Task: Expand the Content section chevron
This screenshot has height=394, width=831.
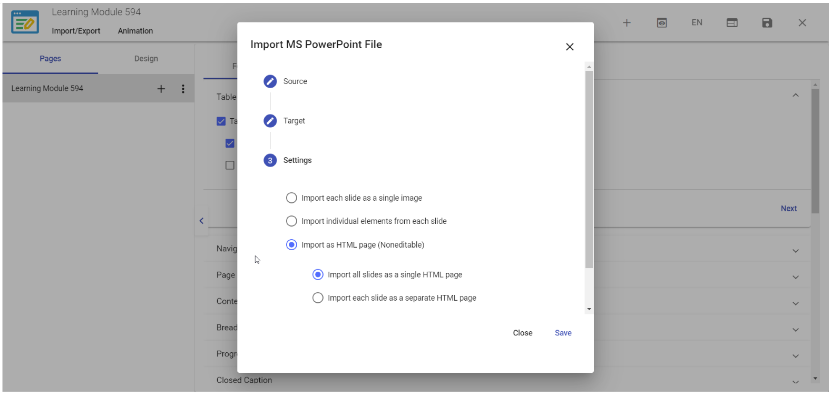Action: click(x=795, y=303)
